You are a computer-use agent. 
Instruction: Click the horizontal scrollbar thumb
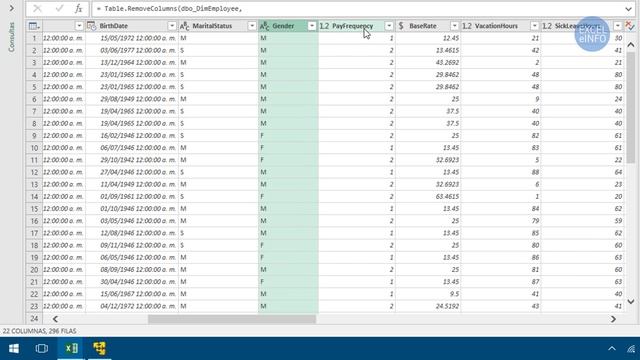point(232,319)
